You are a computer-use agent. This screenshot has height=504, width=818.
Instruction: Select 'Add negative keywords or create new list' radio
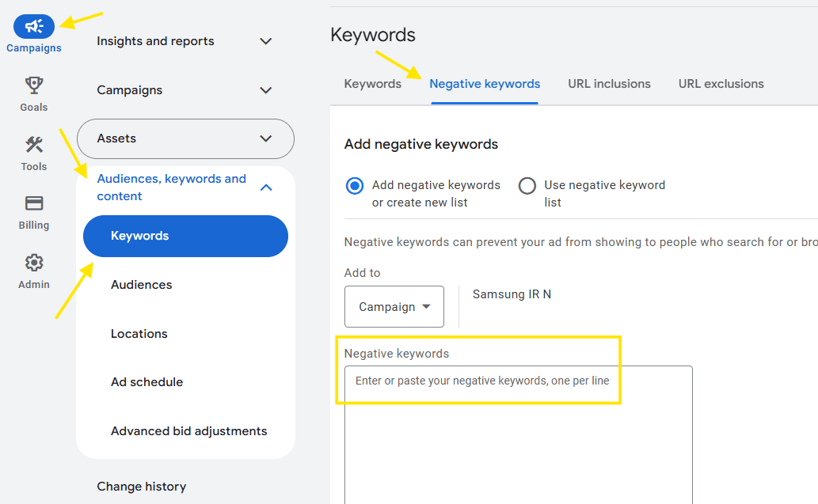(x=355, y=186)
